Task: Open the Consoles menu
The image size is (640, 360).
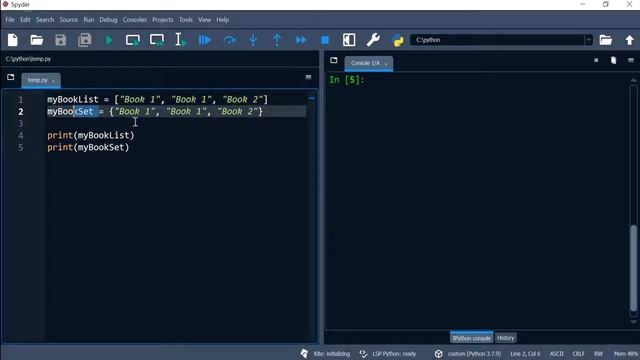Action: click(x=135, y=20)
